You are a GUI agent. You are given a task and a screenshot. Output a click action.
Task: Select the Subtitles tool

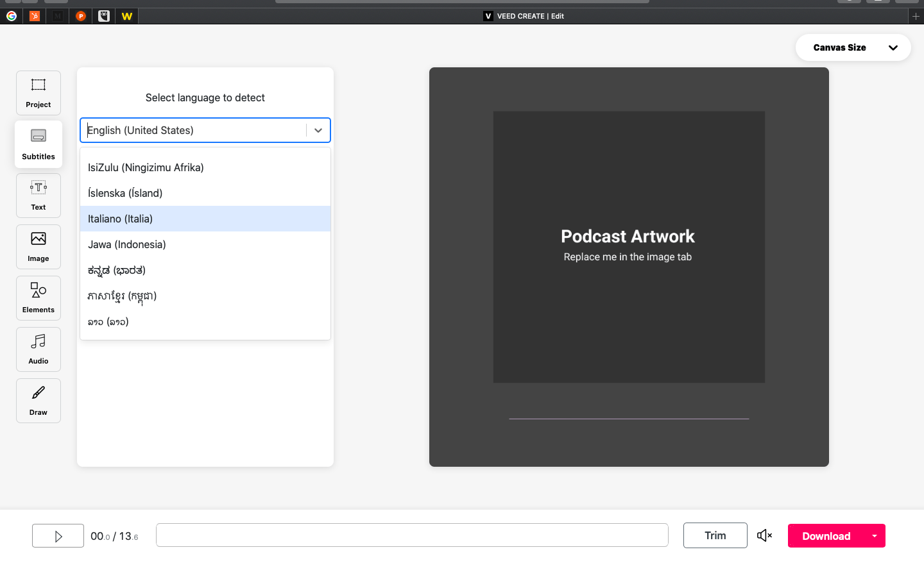38,144
